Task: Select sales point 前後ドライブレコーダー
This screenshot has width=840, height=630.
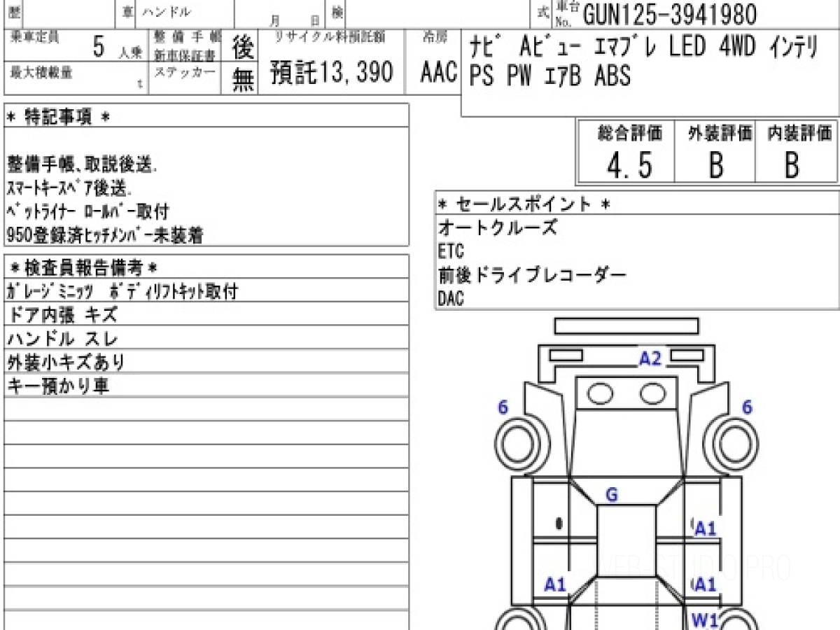Action: click(x=532, y=275)
